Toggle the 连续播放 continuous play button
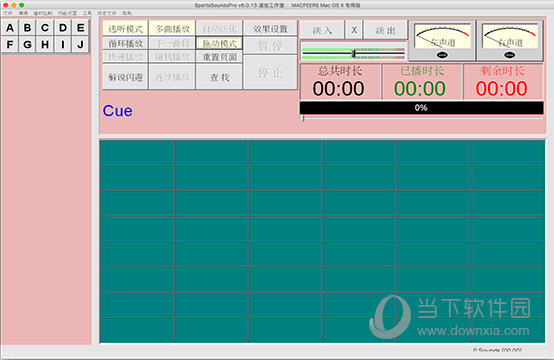The width and height of the screenshot is (554, 360). coord(172,77)
